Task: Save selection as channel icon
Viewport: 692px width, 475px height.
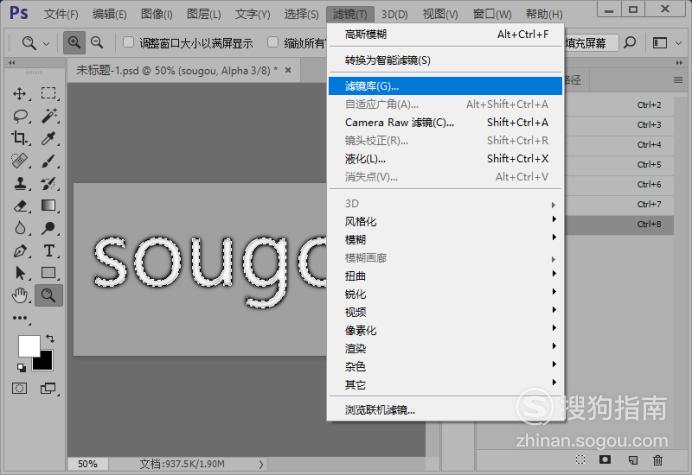Action: 605,460
